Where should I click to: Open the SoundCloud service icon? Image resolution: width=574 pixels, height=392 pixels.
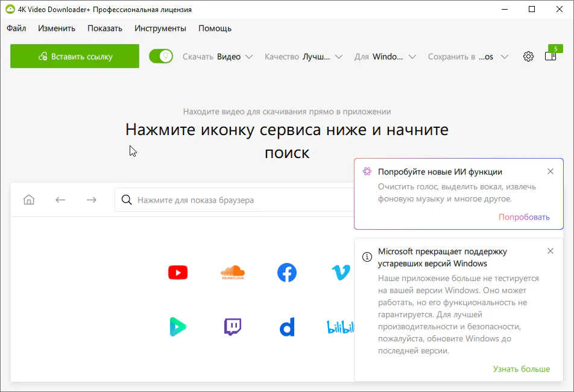[x=233, y=273]
